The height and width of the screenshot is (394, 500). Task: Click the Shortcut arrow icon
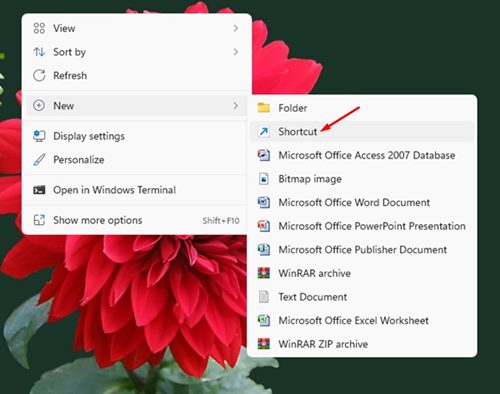[264, 132]
